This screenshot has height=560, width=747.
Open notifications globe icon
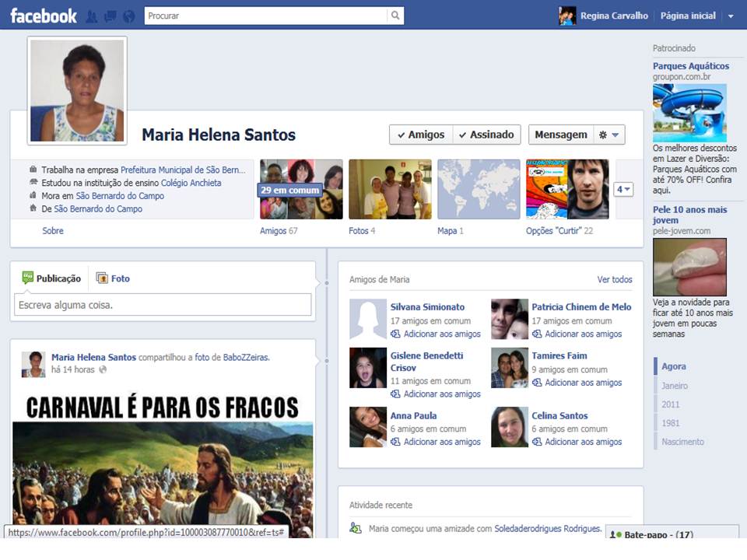pyautogui.click(x=128, y=16)
